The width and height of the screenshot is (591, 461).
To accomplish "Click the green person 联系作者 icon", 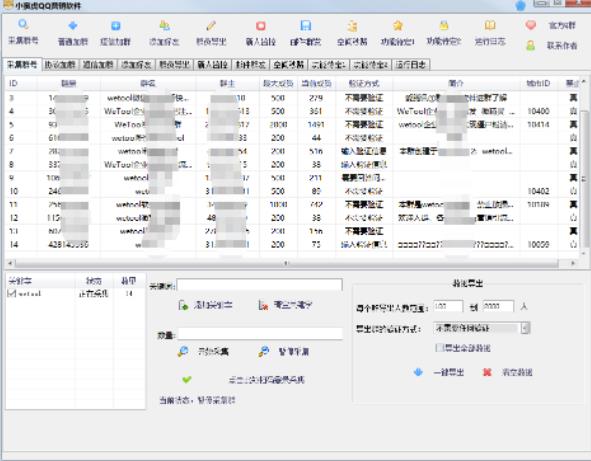I will click(531, 46).
